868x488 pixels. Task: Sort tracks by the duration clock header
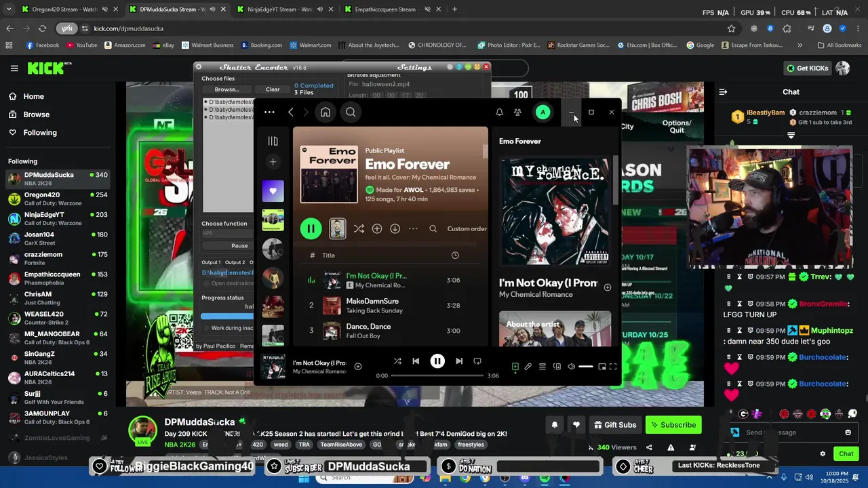455,256
